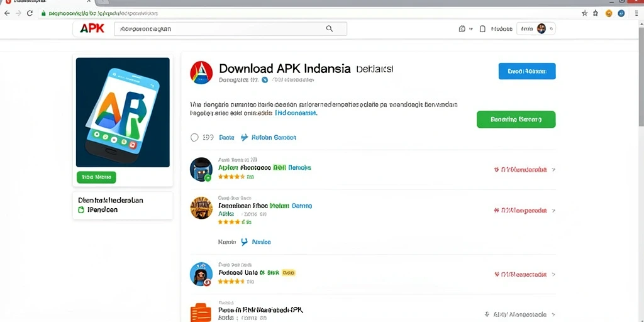Click the orange document icon in the last row

201,313
